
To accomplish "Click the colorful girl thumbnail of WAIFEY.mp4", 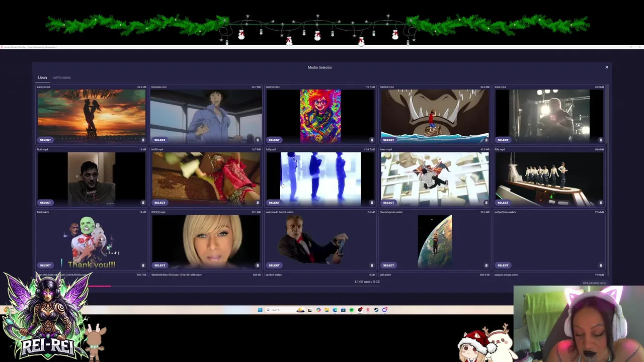I will coord(320,116).
